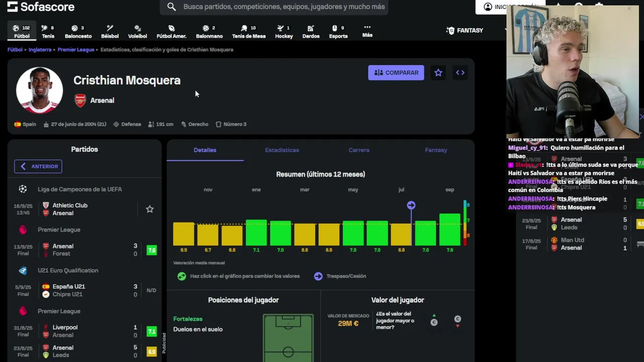This screenshot has height=362, width=644.
Task: Click the Sofascore logo
Action: 41,7
